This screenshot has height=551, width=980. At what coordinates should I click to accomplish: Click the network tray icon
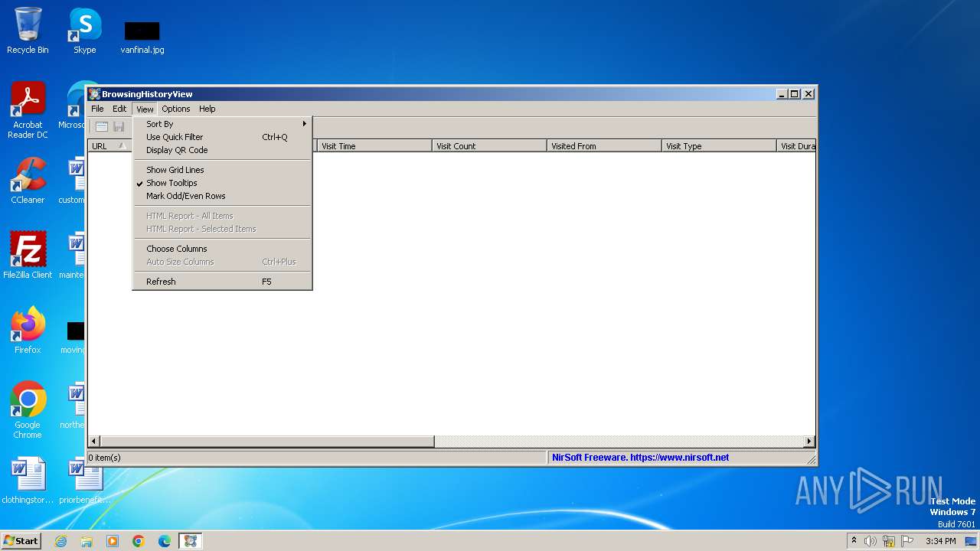(x=889, y=541)
